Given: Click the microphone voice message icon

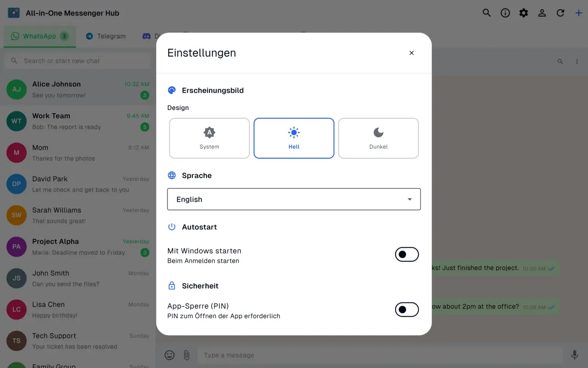Looking at the screenshot, I should (x=575, y=355).
